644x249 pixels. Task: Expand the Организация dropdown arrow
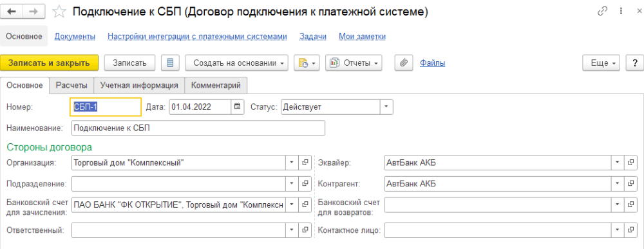[x=292, y=162]
